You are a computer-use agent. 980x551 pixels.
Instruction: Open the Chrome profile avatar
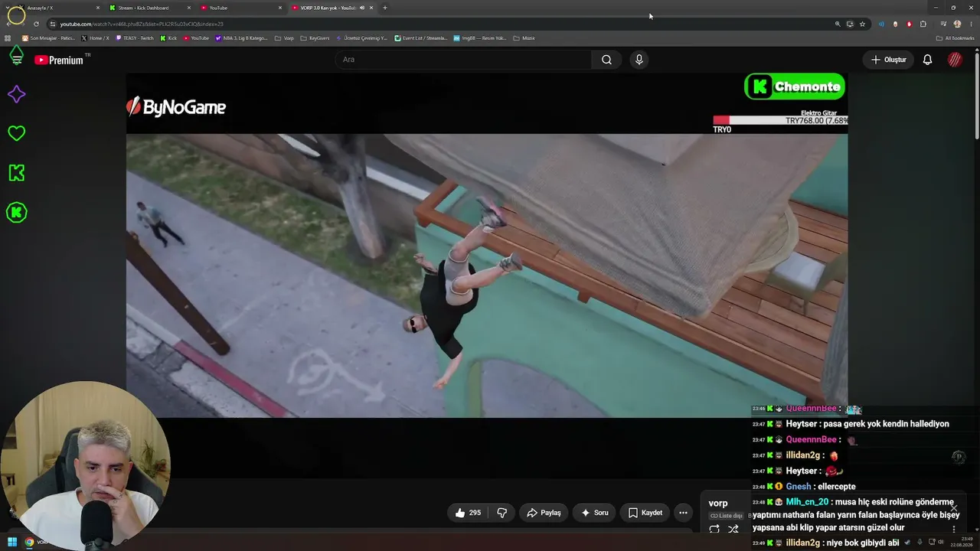(x=957, y=24)
